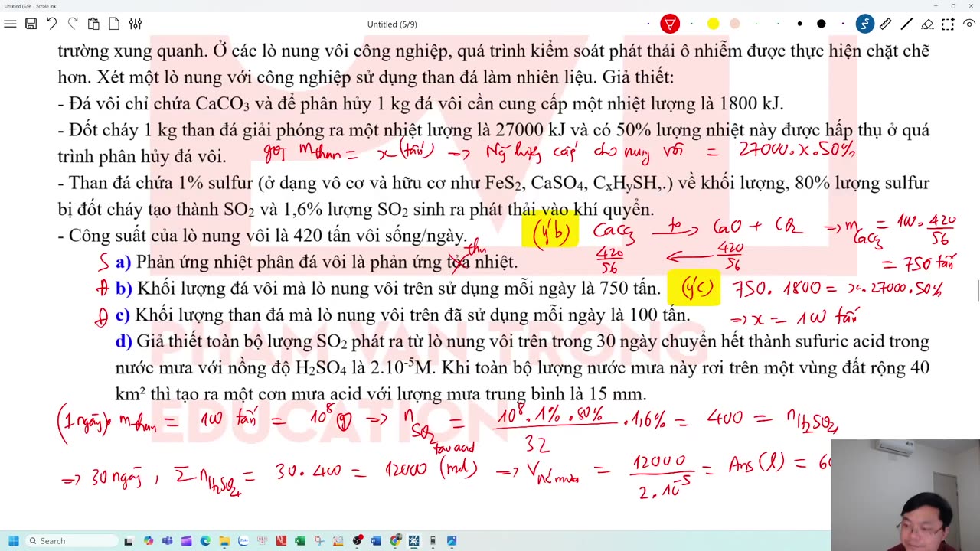Screen dimensions: 980x551
Task: Choose the yellow highlighter color
Action: 713,24
